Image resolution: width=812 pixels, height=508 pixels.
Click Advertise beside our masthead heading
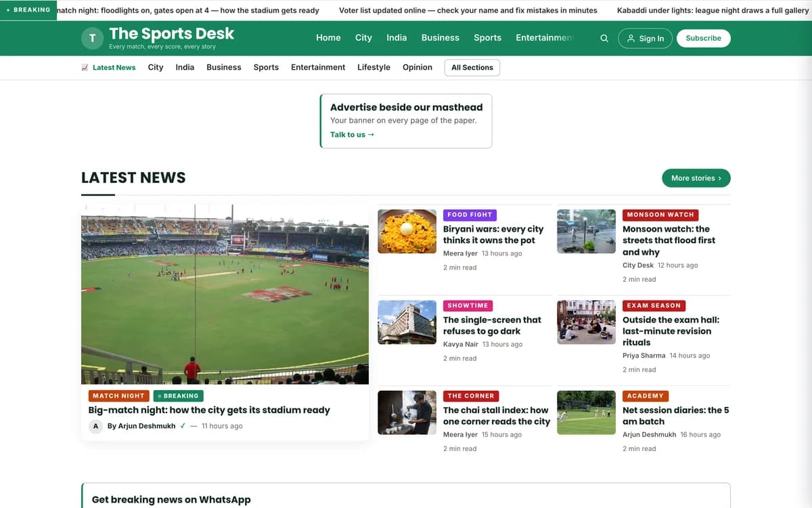[407, 107]
